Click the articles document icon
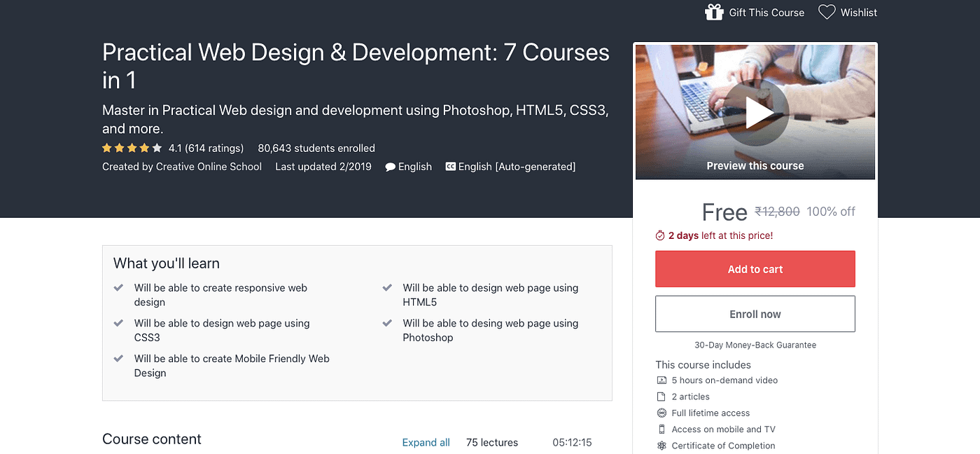The width and height of the screenshot is (980, 454). click(x=661, y=397)
